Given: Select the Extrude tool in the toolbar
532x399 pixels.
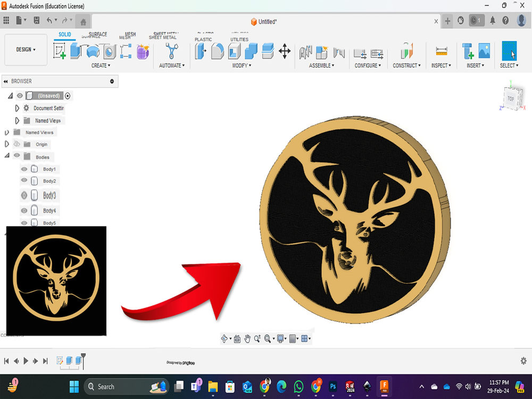Looking at the screenshot, I should click(x=76, y=51).
